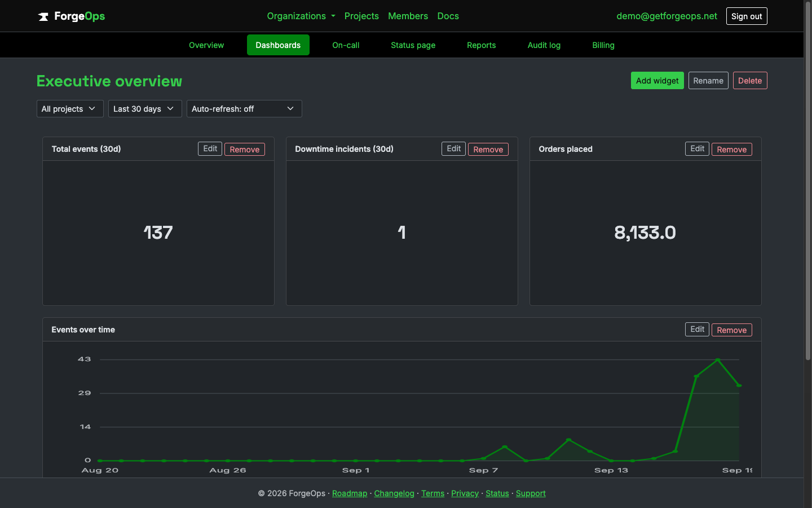The image size is (812, 508).
Task: Open the Support footer link
Action: click(x=531, y=493)
